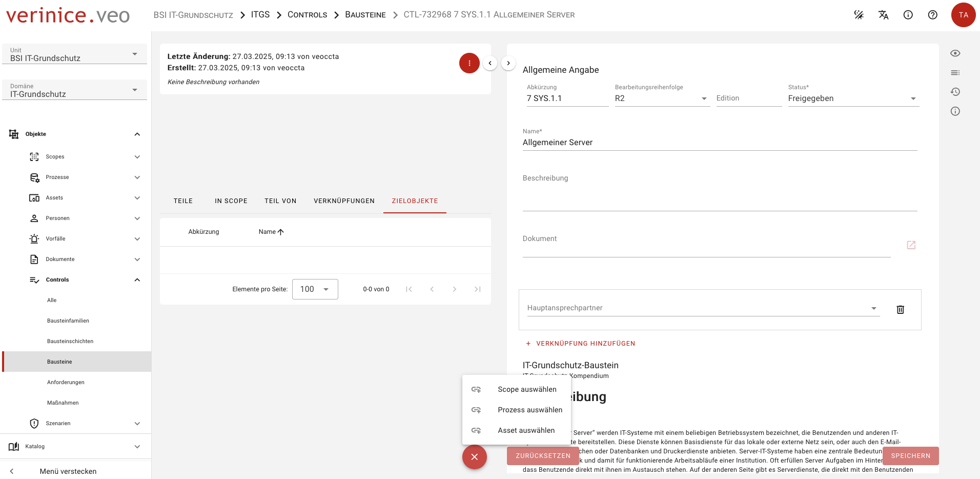
Task: Click the open Dokument external link icon
Action: 911,245
